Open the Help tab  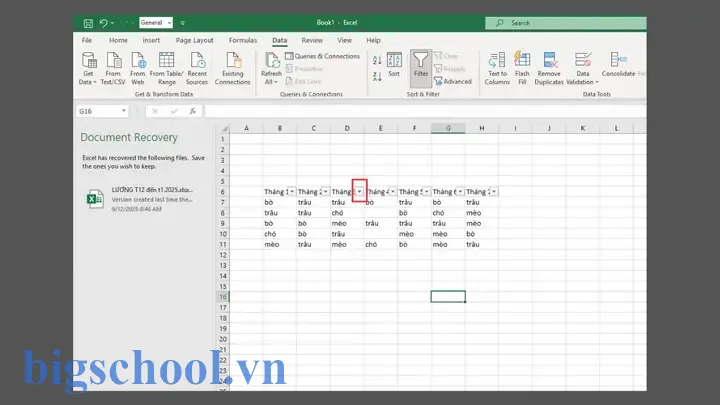point(373,40)
